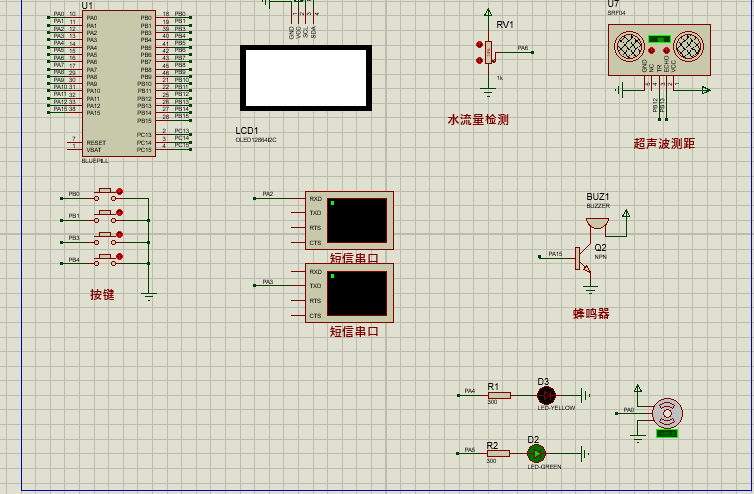754x494 pixels.
Task: Click the ground symbol at SRF04 GND pin
Action: tap(620, 89)
